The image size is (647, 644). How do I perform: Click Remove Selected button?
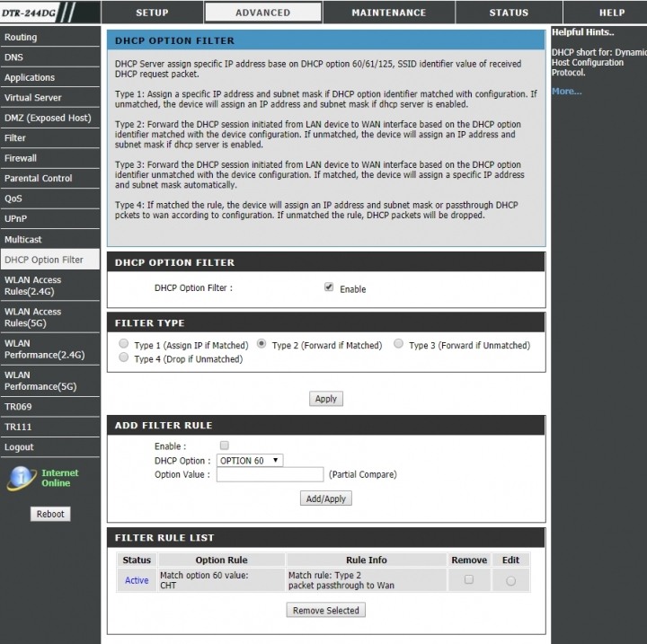coord(326,610)
